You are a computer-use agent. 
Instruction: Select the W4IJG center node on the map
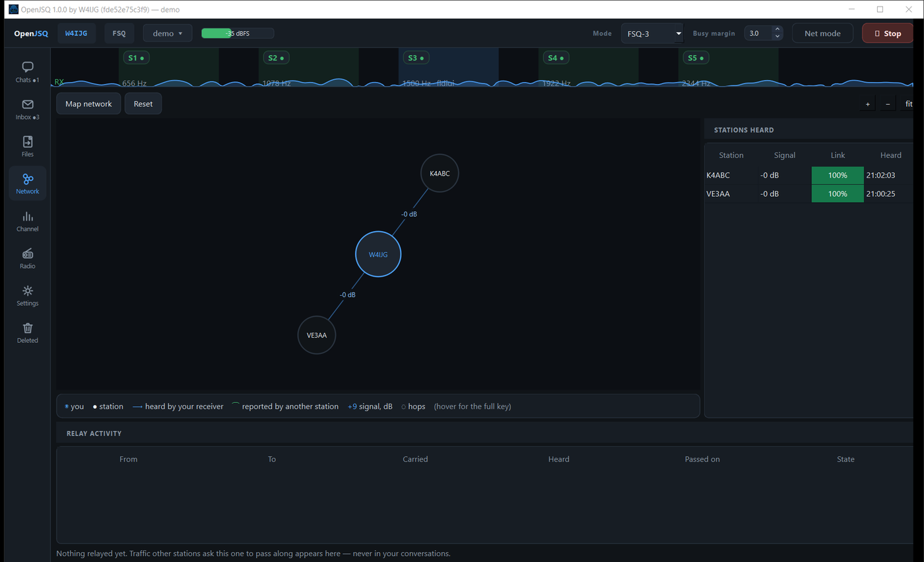pyautogui.click(x=378, y=254)
